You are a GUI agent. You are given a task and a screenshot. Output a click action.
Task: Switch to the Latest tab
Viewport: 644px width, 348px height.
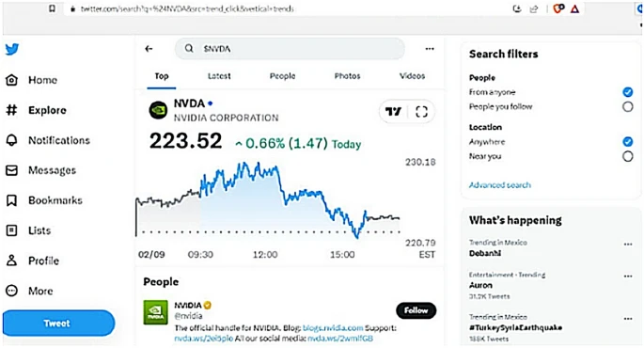tap(219, 76)
